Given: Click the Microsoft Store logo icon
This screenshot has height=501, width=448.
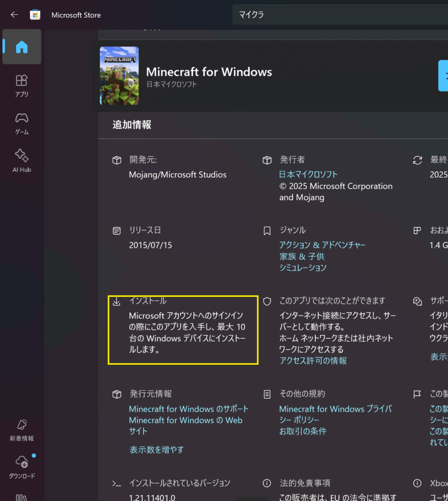Looking at the screenshot, I should (x=35, y=15).
